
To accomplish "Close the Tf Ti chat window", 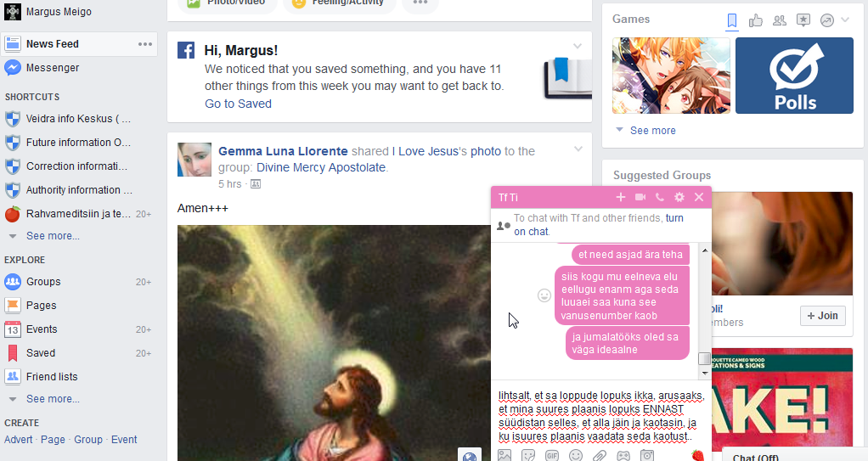I will pos(699,197).
